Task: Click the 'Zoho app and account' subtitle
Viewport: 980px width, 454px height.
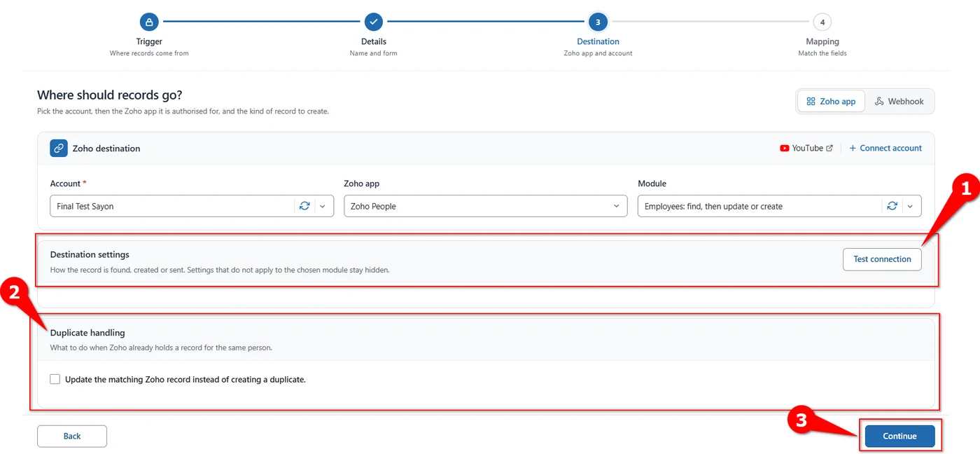Action: pyautogui.click(x=598, y=53)
